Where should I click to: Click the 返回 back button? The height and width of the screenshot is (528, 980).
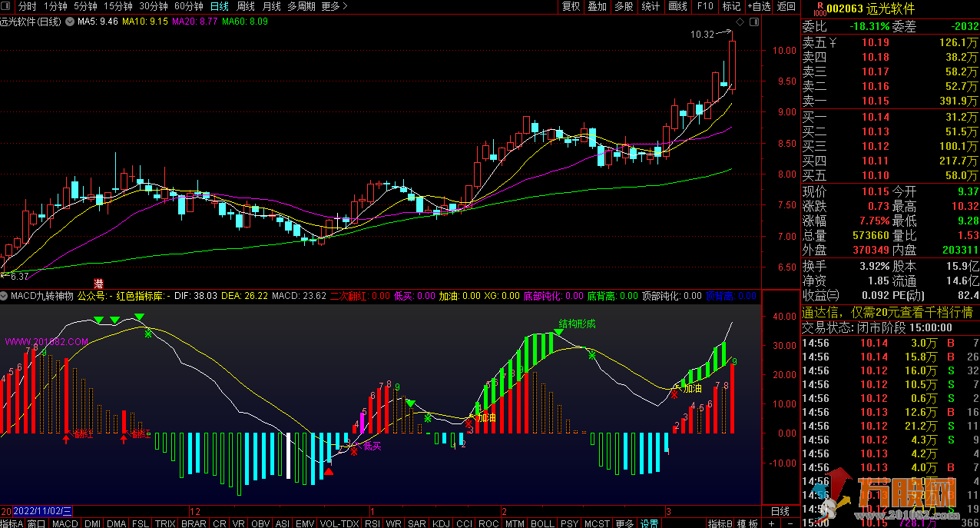pos(786,6)
